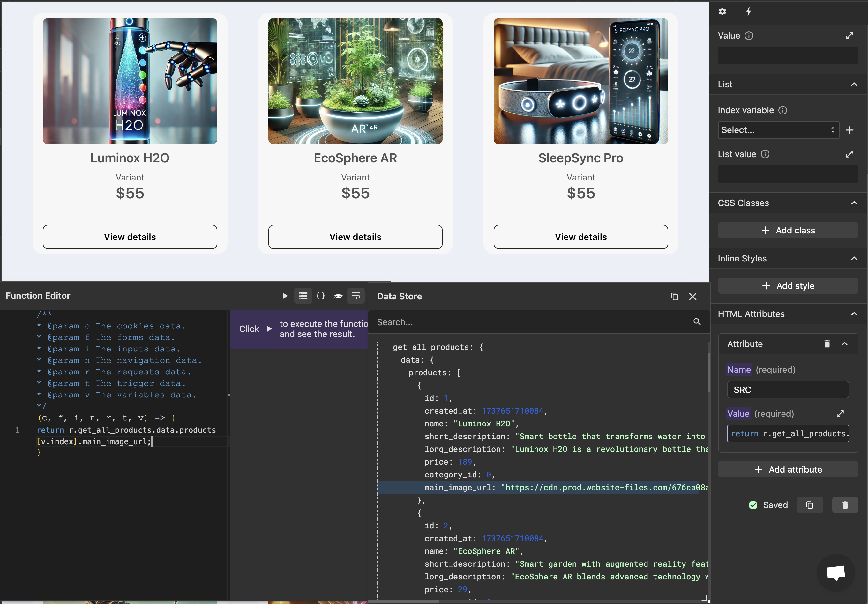868x604 pixels.
Task: Close the Data Store panel
Action: click(692, 297)
